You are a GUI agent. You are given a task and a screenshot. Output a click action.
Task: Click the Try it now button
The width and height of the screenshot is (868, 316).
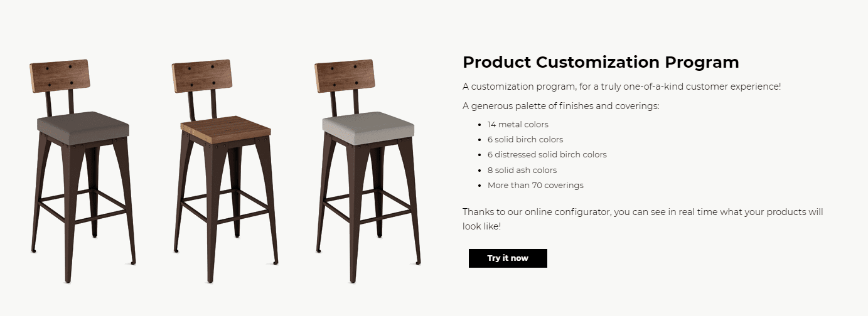click(508, 258)
